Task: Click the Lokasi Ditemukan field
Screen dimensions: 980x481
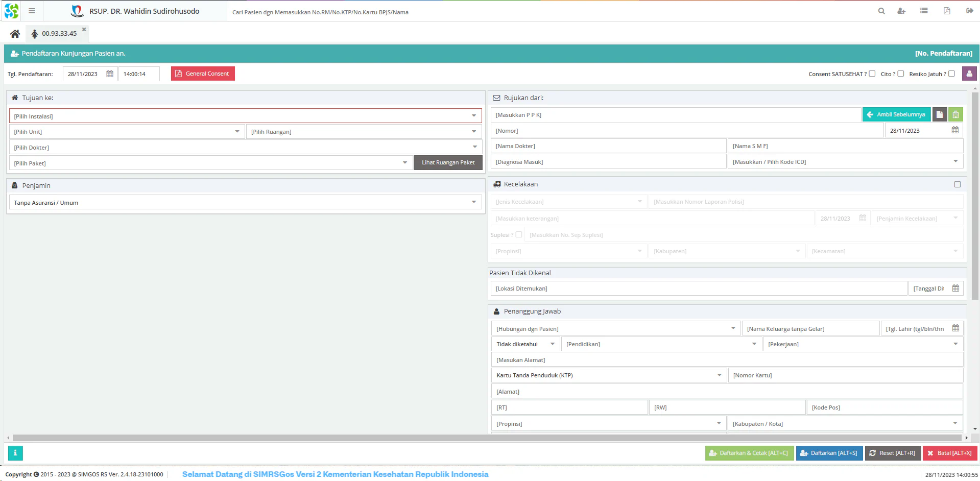Action: click(699, 288)
